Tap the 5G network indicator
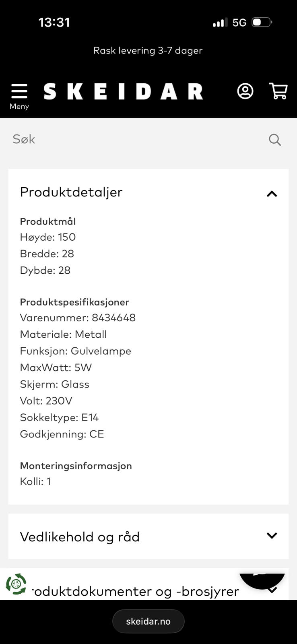 [x=239, y=23]
